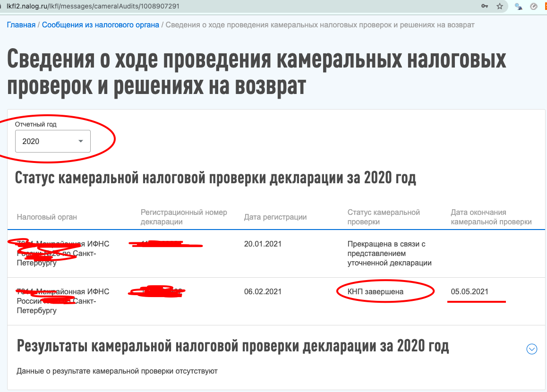Open Сообщения из налогового органа breadcrumb

pyautogui.click(x=101, y=25)
